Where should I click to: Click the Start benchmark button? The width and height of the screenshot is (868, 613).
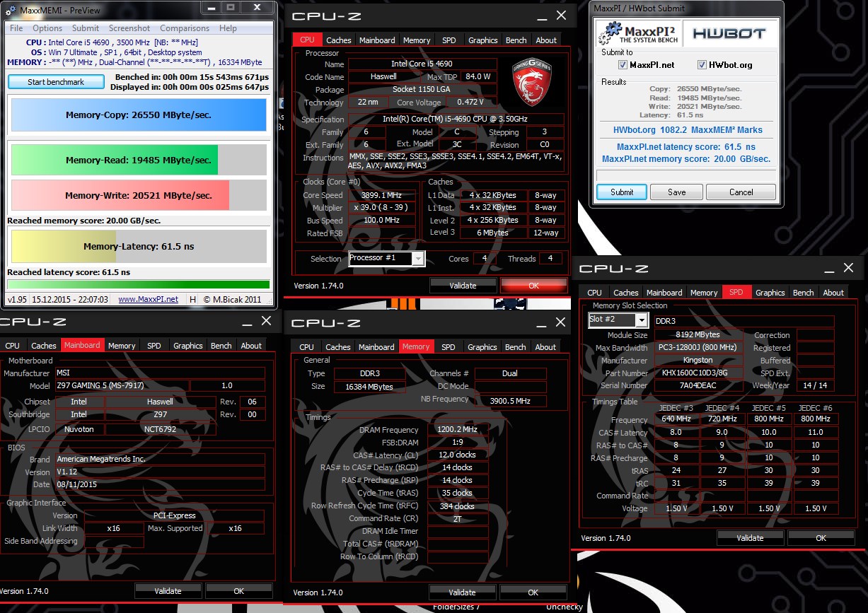point(56,82)
